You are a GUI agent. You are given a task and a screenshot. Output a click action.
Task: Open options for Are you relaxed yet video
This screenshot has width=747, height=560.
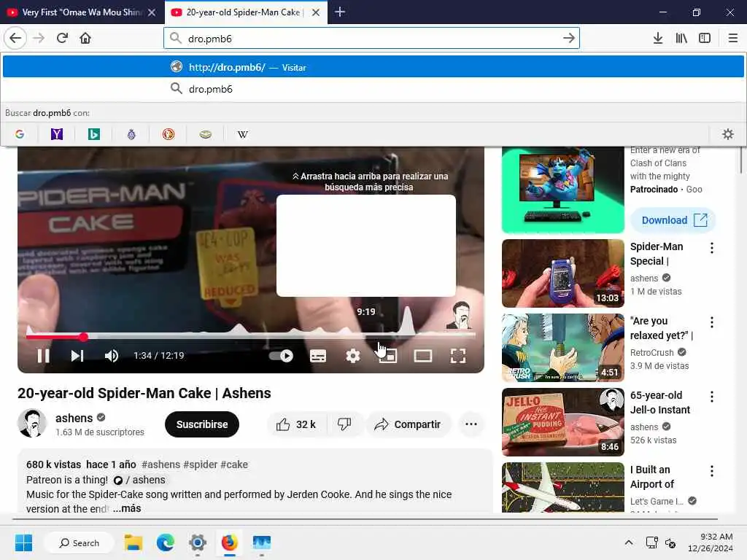pyautogui.click(x=712, y=322)
